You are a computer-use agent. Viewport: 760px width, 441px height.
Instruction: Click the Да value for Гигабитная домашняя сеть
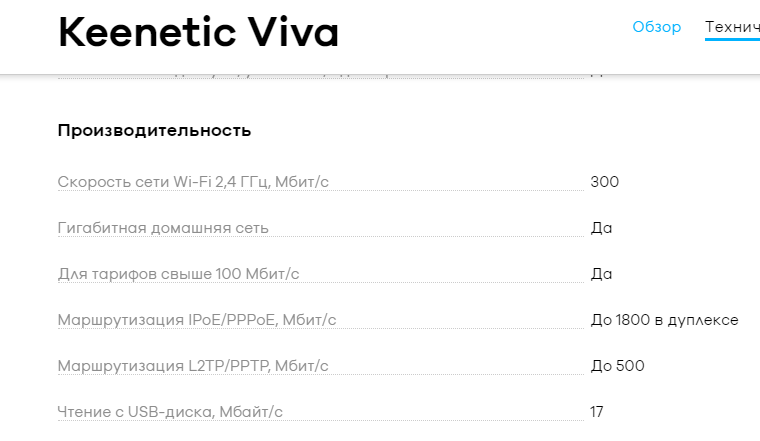pyautogui.click(x=601, y=228)
